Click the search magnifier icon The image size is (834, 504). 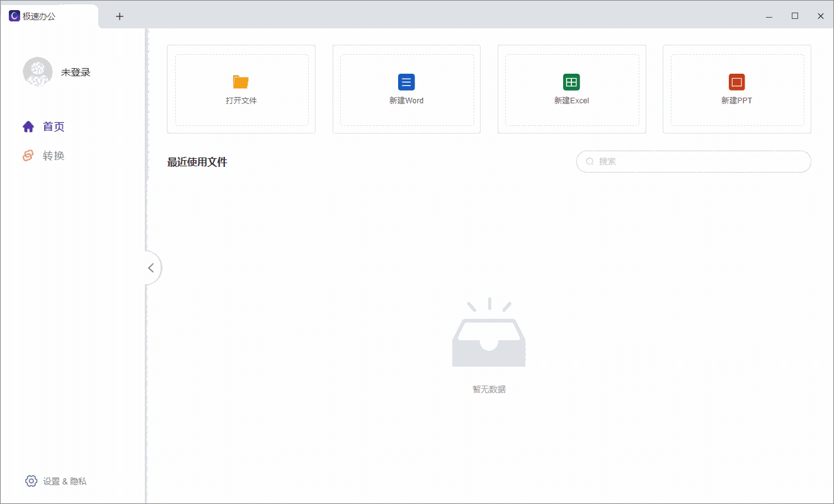click(x=590, y=161)
